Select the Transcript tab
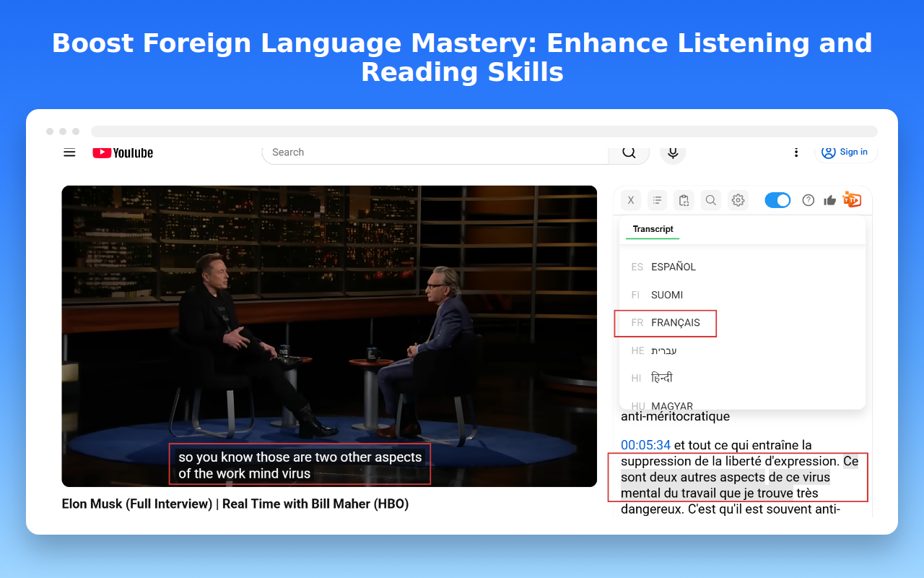Image resolution: width=924 pixels, height=578 pixels. tap(653, 229)
